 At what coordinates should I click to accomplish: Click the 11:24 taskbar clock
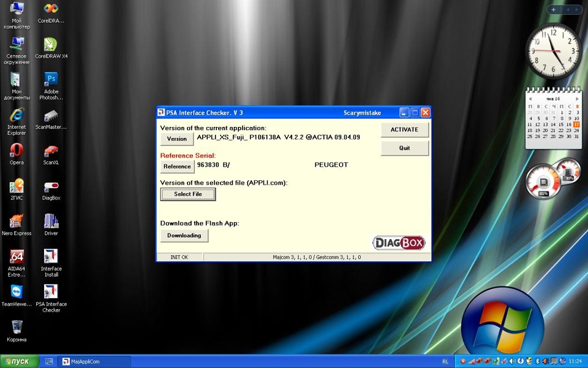click(575, 361)
